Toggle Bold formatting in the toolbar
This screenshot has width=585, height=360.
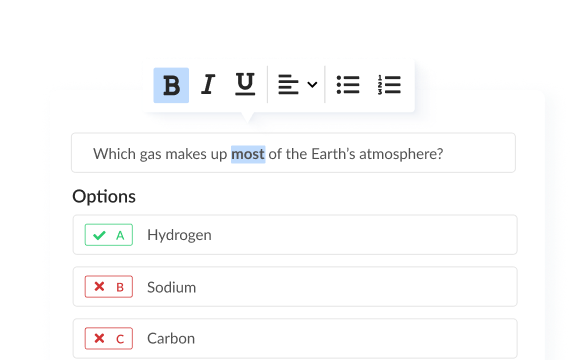coord(171,85)
